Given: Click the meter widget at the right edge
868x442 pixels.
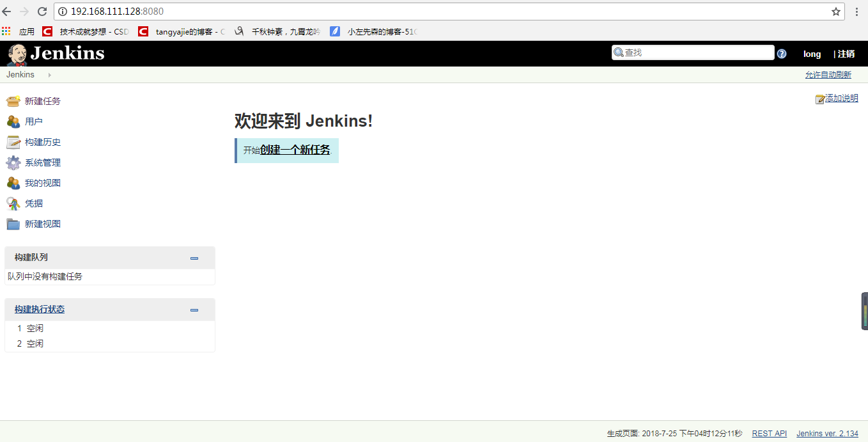Looking at the screenshot, I should 865,311.
